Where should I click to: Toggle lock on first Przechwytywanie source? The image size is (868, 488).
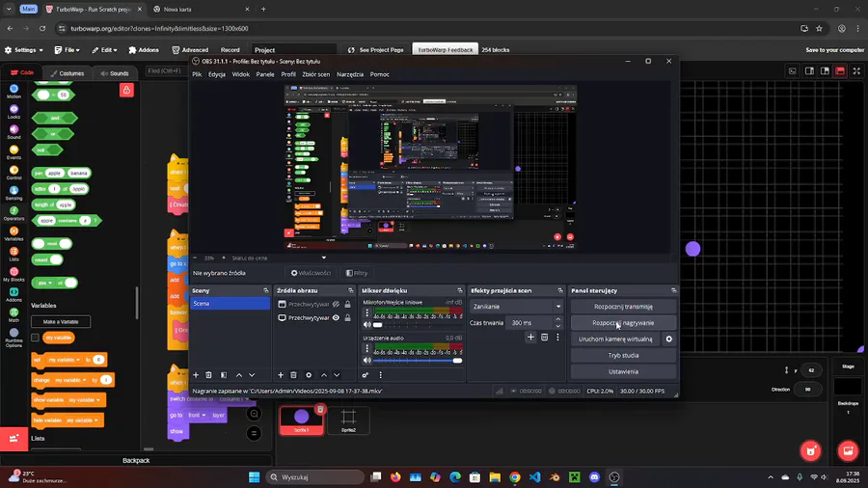[x=347, y=305]
